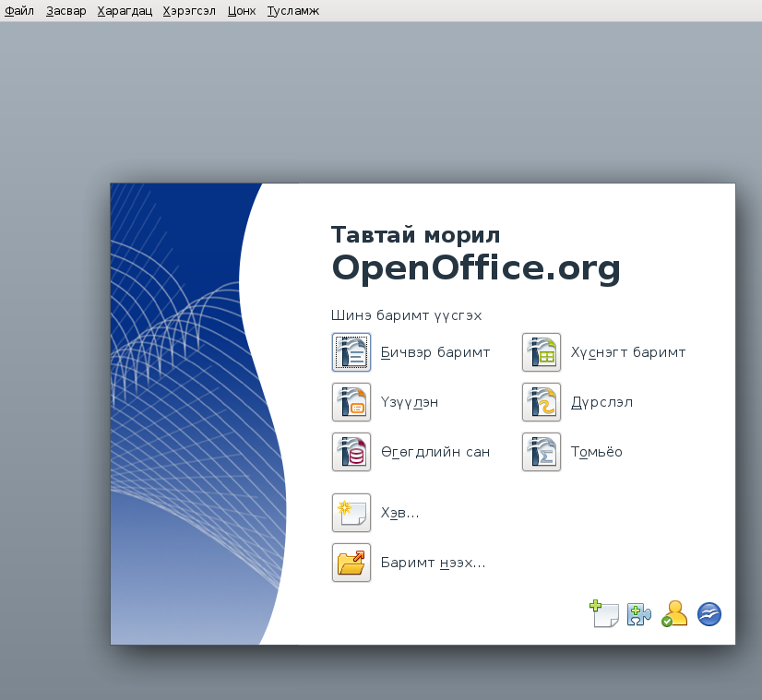Open the Хэрэгсэл menu
This screenshot has width=762, height=700.
click(x=189, y=11)
